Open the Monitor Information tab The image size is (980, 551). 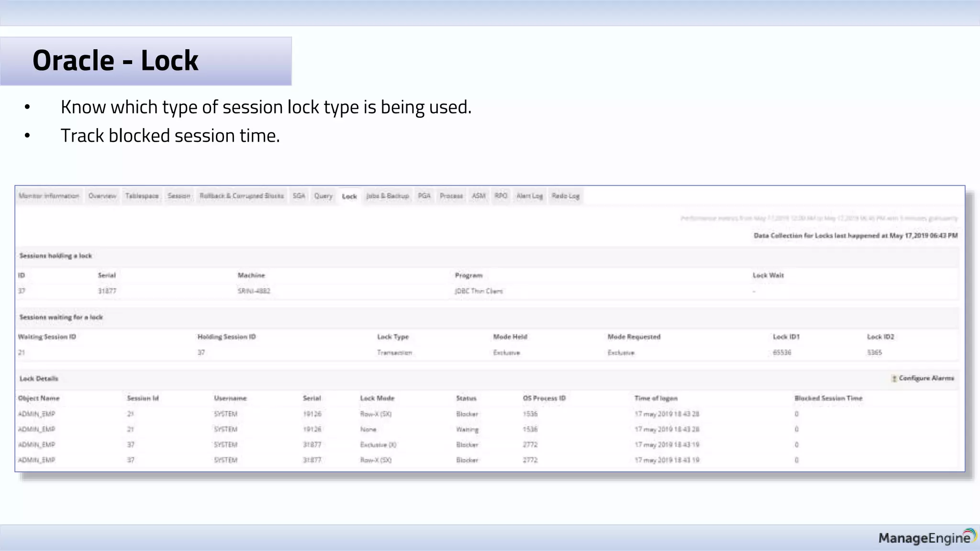coord(49,196)
